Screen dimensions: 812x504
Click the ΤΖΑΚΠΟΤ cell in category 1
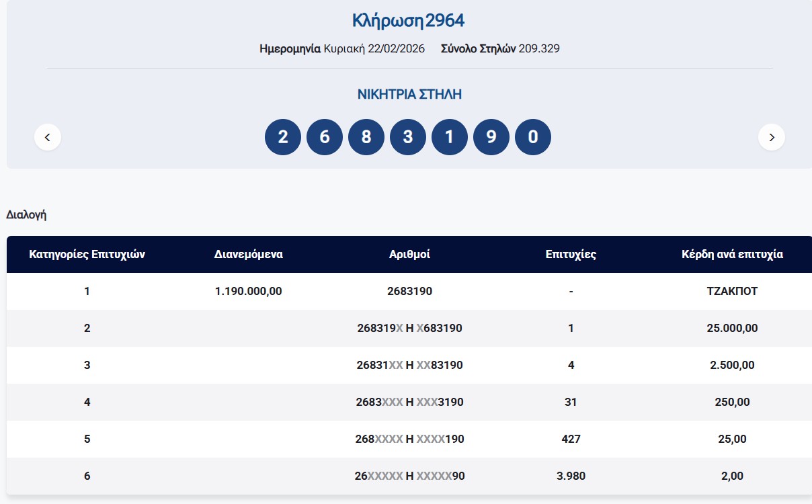[732, 292]
